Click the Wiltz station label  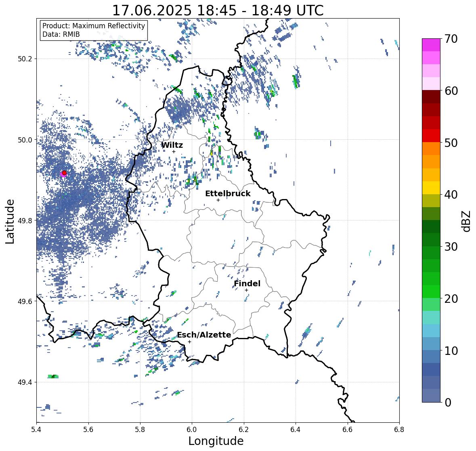(172, 145)
